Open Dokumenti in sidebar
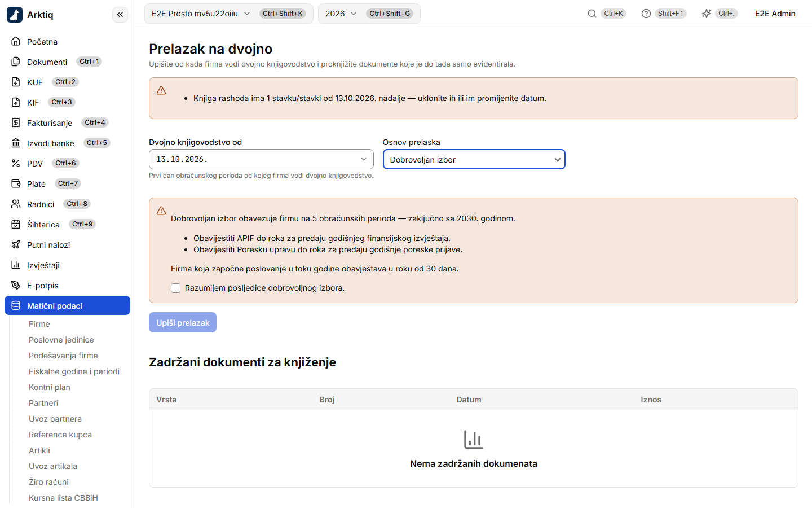This screenshot has height=508, width=812. click(47, 62)
